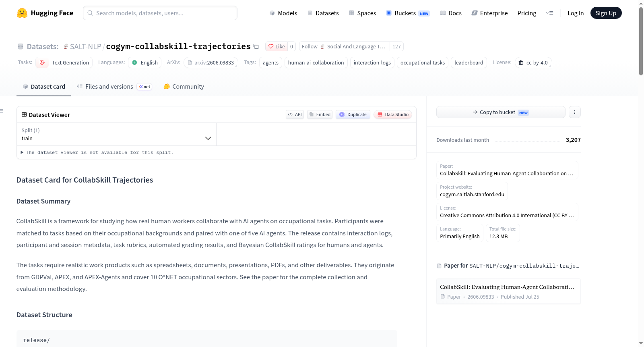Viewport: 644px width, 347px height.
Task: Open the CollabSkill paper card
Action: pos(508,291)
